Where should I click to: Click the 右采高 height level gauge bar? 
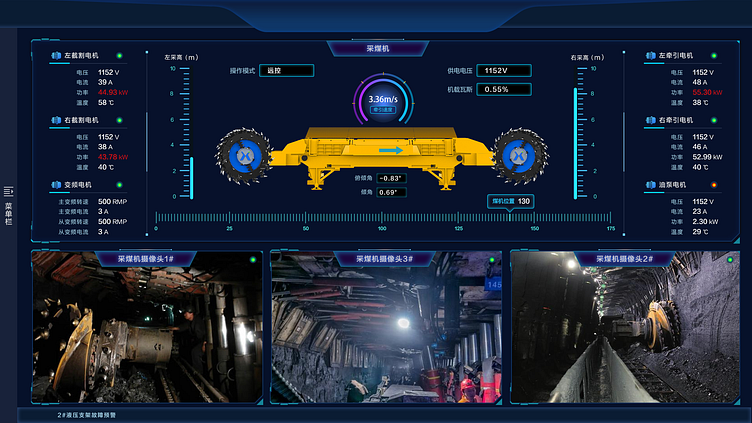point(576,143)
